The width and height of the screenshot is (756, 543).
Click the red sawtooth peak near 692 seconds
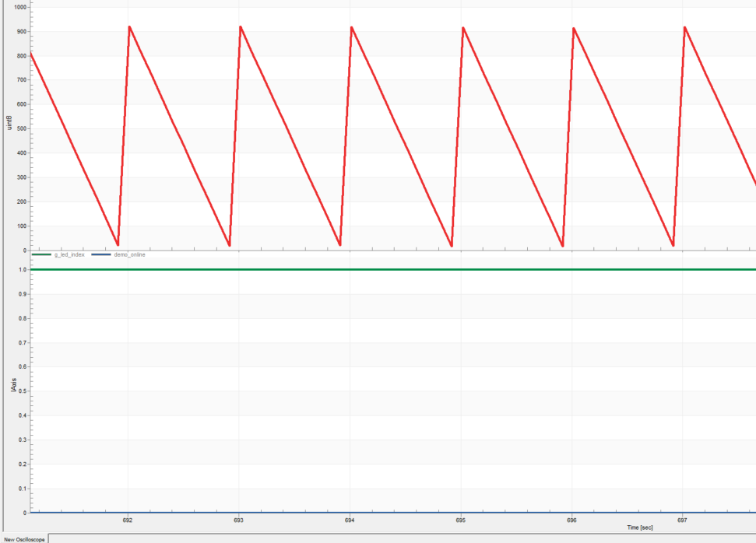pos(129,27)
